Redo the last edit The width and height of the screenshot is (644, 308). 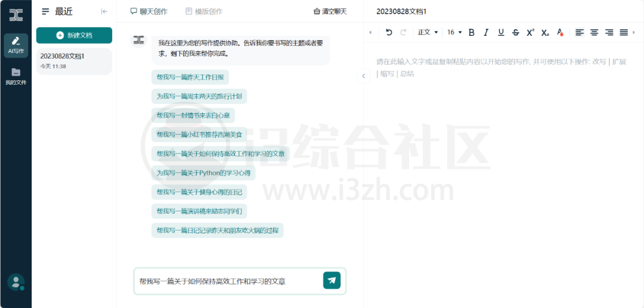point(403,32)
